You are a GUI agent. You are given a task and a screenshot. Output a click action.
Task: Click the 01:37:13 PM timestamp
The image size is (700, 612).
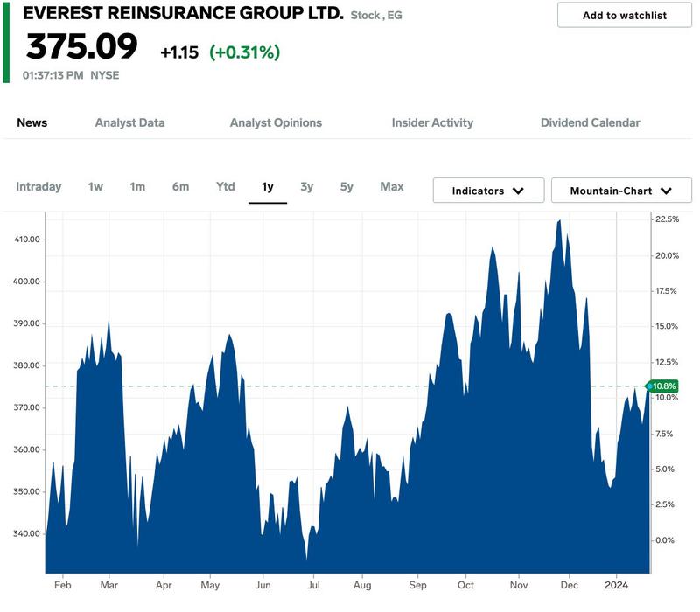(x=53, y=75)
